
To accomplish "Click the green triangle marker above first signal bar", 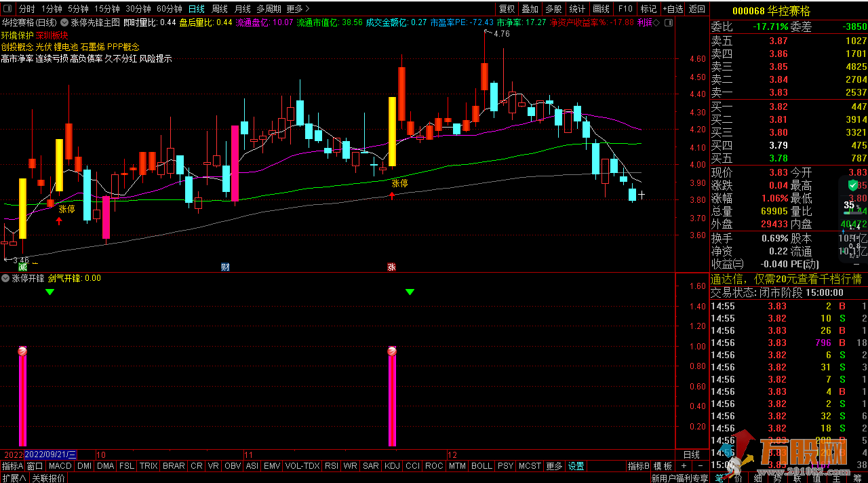I will click(50, 292).
